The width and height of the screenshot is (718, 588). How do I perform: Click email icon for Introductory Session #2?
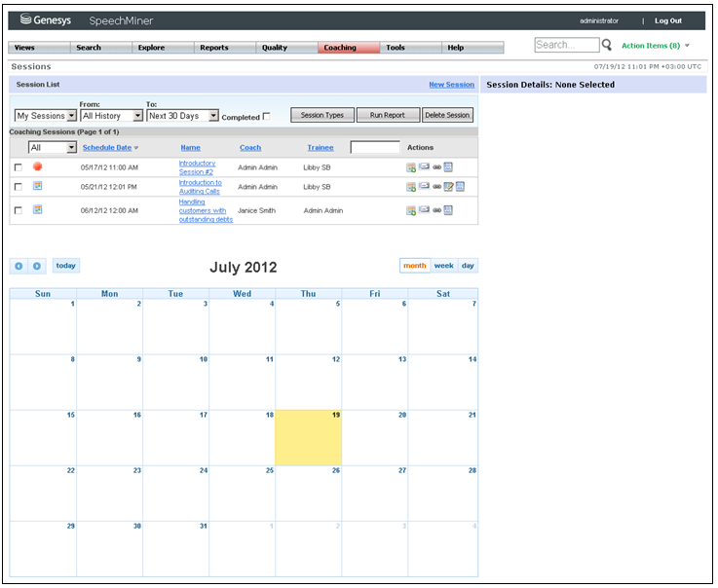point(424,167)
